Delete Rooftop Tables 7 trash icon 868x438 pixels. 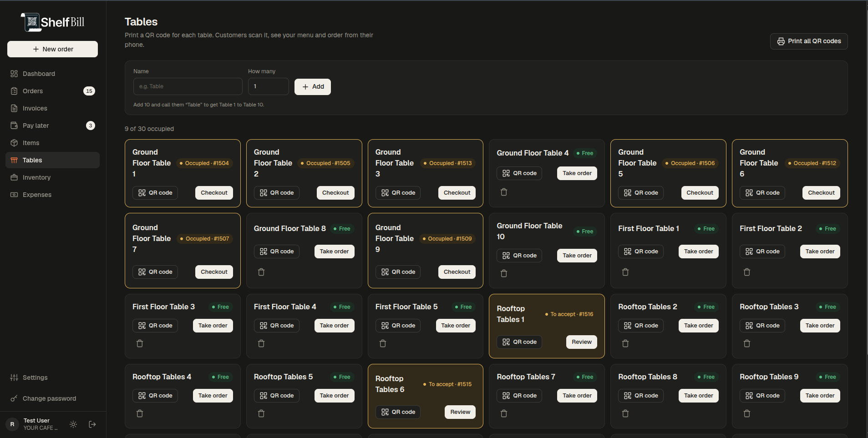[x=504, y=413]
